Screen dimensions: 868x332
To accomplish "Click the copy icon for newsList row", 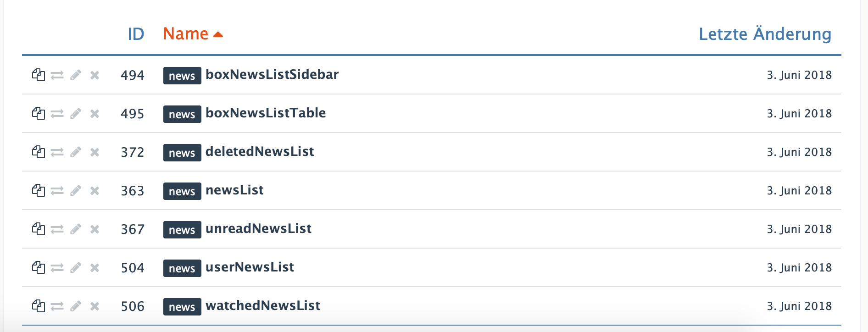I will (x=39, y=190).
